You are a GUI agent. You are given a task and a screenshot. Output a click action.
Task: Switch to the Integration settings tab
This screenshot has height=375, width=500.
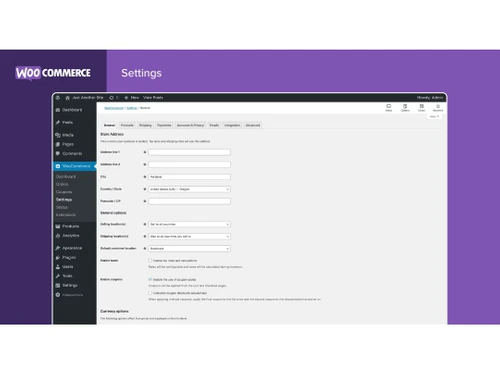coord(232,125)
